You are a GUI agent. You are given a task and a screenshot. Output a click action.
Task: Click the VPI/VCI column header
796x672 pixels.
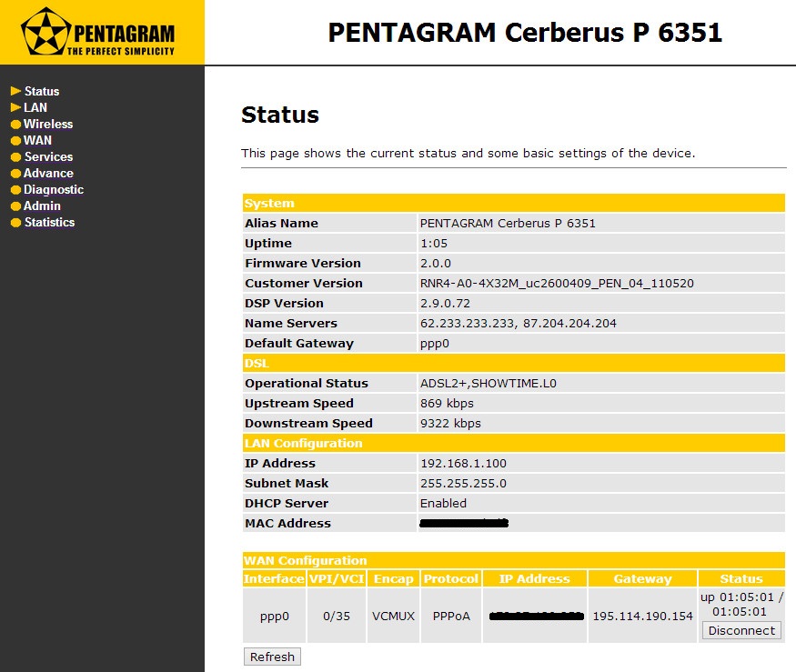337,578
